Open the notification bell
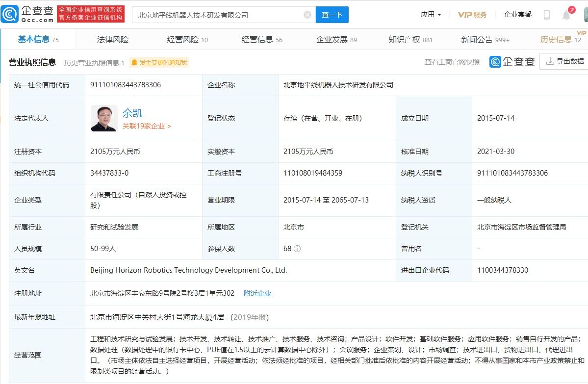 [x=566, y=15]
